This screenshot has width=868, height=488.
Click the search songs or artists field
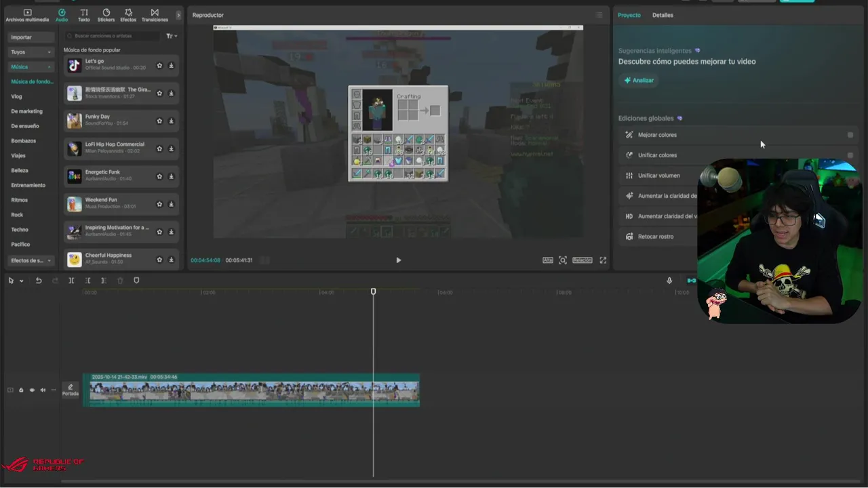click(113, 36)
